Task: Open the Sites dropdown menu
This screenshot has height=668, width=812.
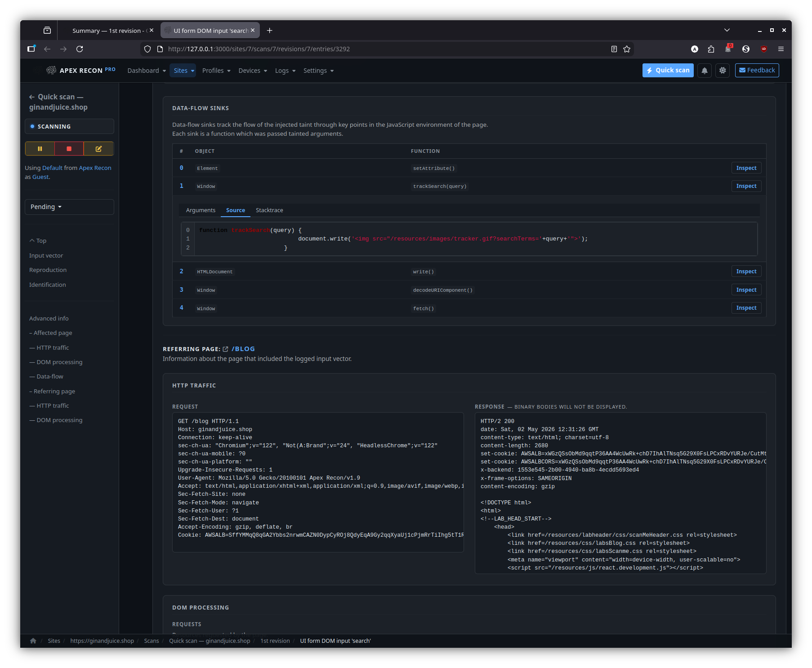Action: [x=183, y=71]
